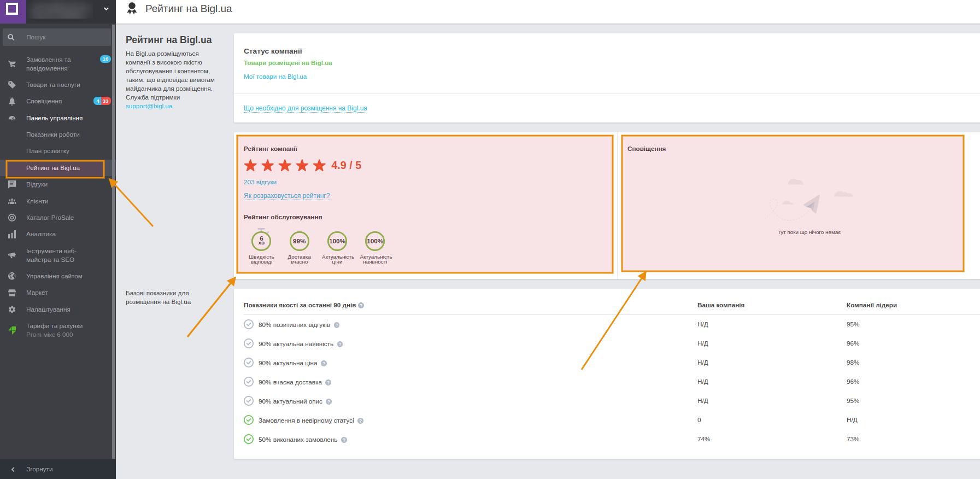Click the SEO tools megaphone icon
The height and width of the screenshot is (479, 980).
[12, 255]
